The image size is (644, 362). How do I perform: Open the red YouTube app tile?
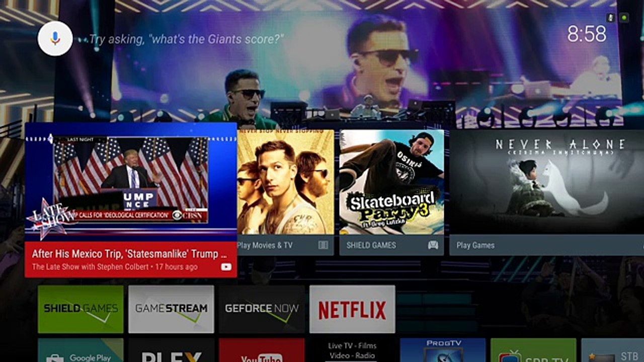pos(262,350)
